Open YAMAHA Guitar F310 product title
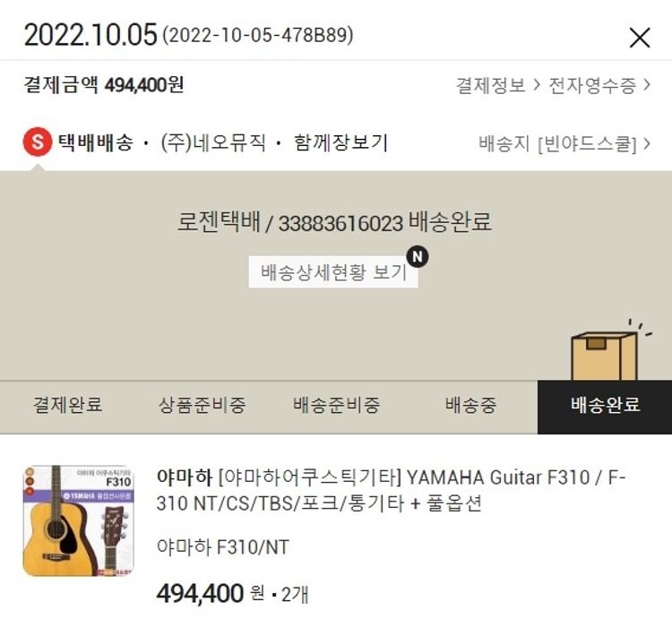 click(x=391, y=490)
